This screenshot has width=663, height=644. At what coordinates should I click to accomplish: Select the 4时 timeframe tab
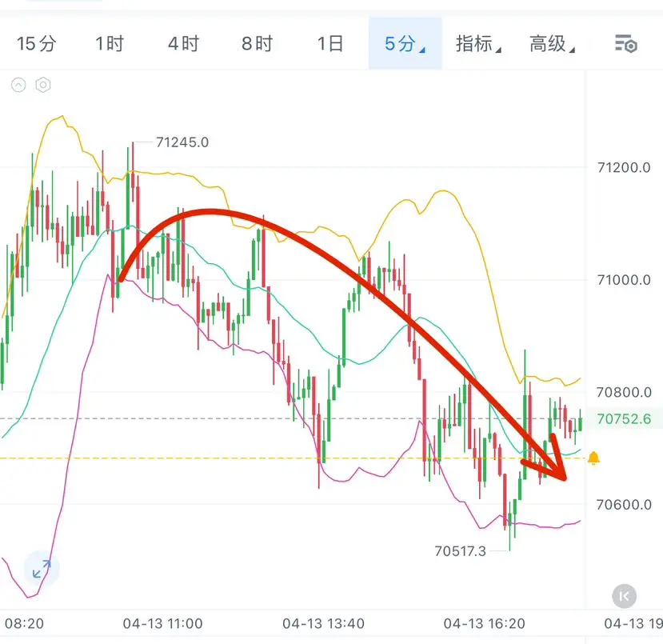[x=183, y=43]
